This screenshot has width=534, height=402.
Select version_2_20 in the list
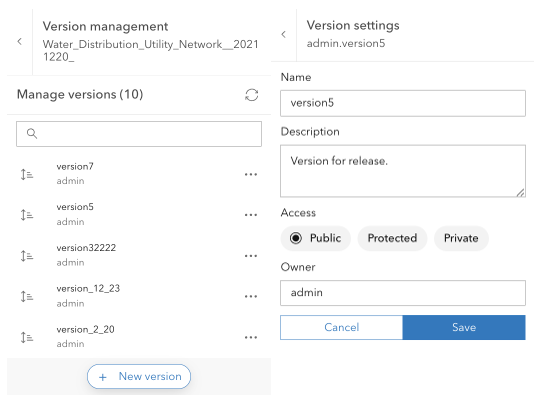pyautogui.click(x=139, y=337)
